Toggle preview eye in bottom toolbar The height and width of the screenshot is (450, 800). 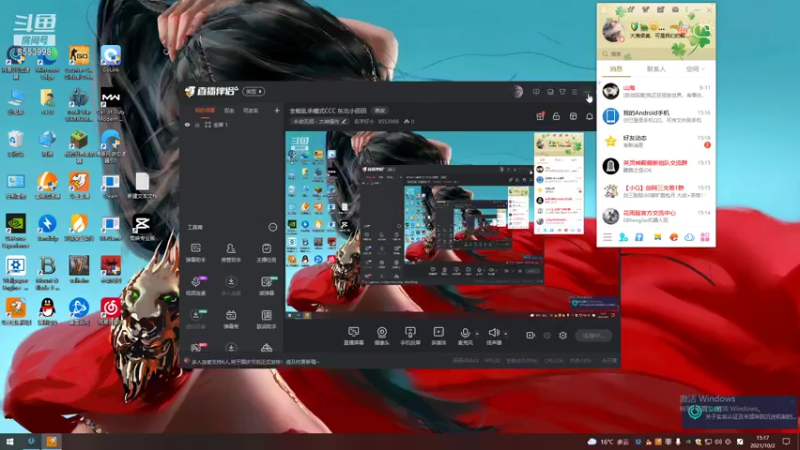(547, 335)
